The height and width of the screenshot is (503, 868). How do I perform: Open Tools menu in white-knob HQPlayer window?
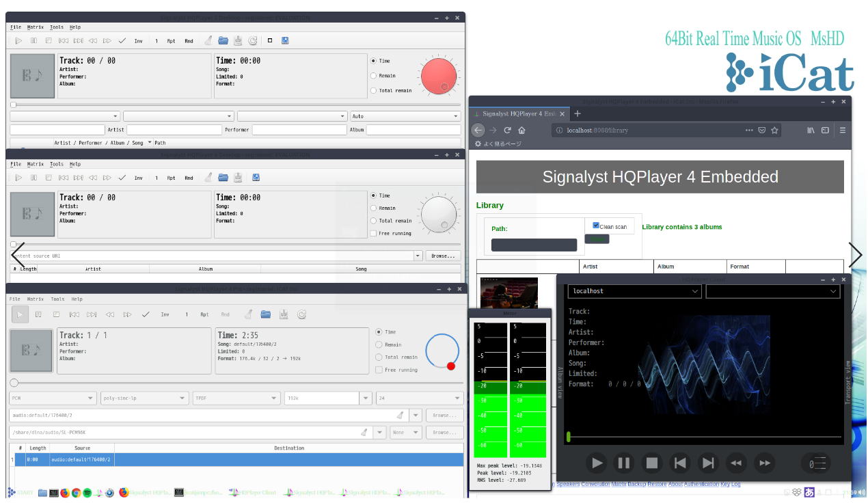click(57, 164)
